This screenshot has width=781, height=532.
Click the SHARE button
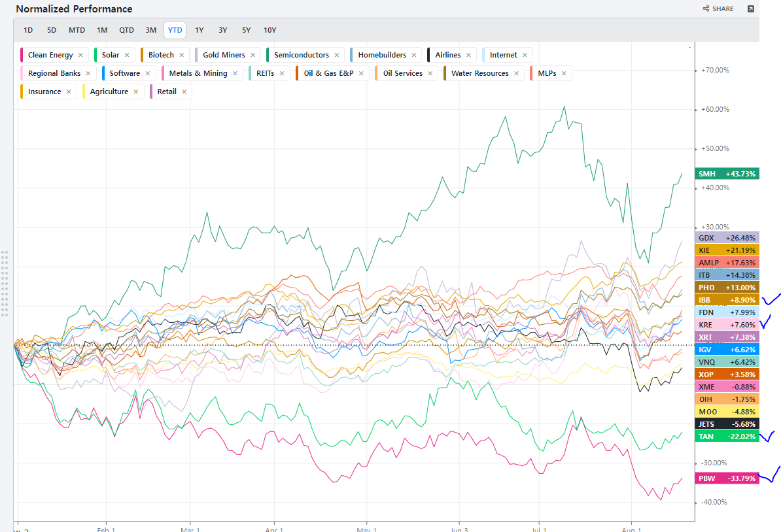(x=718, y=9)
